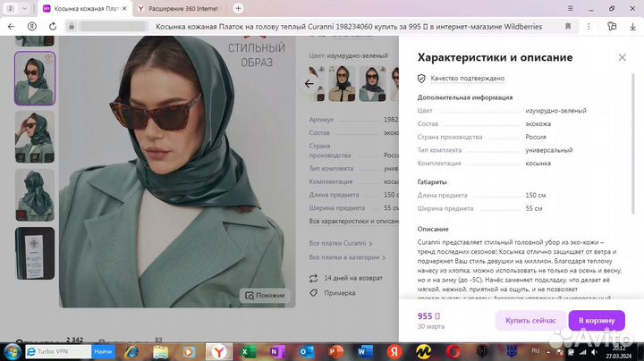This screenshot has height=361, width=644.
Task: Open 'Все платки Curanni' link
Action: coord(341,243)
